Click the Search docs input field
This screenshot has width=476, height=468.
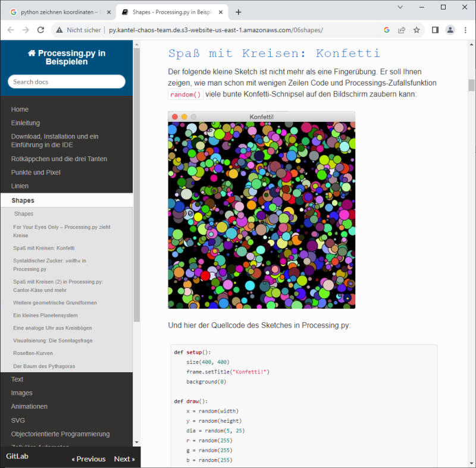pyautogui.click(x=67, y=81)
